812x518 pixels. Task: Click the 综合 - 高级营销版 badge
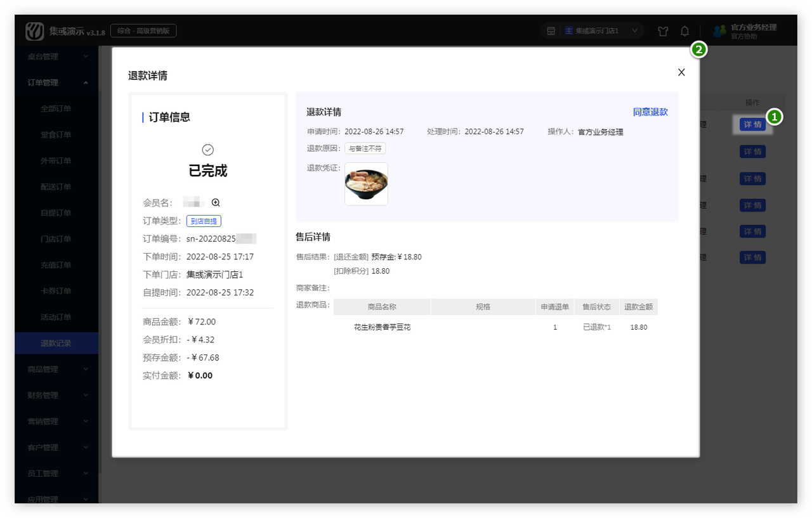pyautogui.click(x=143, y=30)
